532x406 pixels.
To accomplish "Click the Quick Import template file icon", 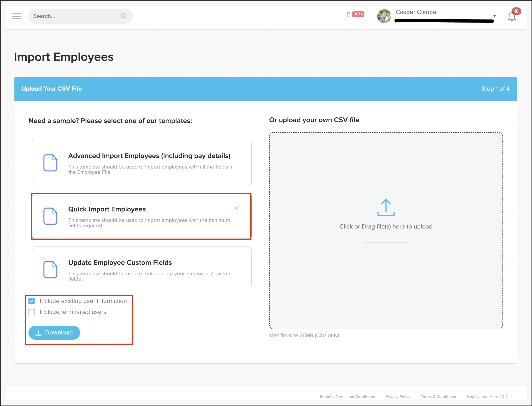I will point(50,216).
